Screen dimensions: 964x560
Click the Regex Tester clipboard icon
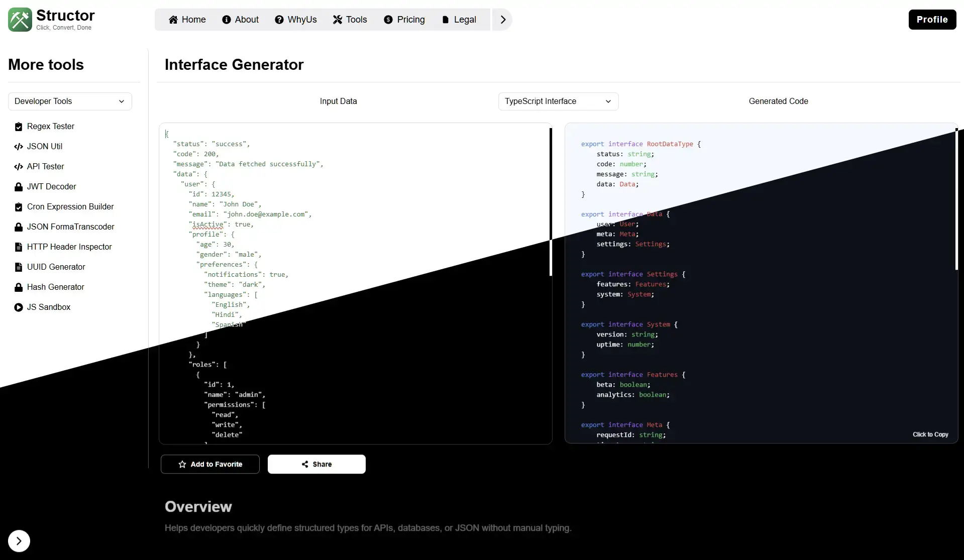pyautogui.click(x=19, y=127)
